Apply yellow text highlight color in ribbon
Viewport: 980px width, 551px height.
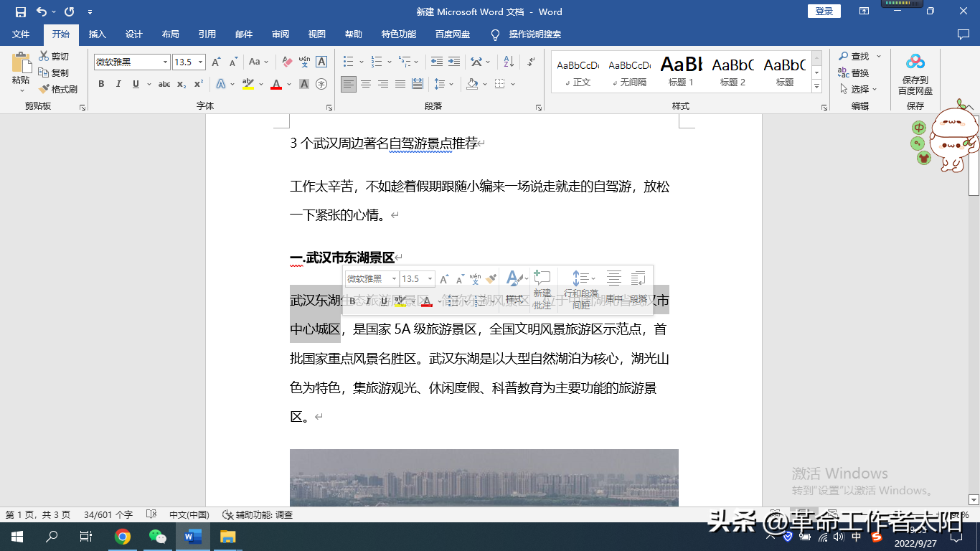coord(248,84)
